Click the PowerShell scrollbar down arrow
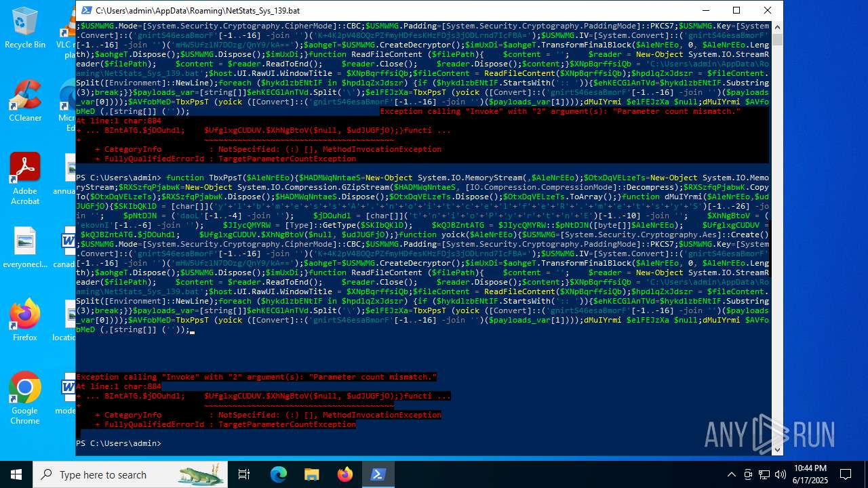868x488 pixels. point(777,450)
